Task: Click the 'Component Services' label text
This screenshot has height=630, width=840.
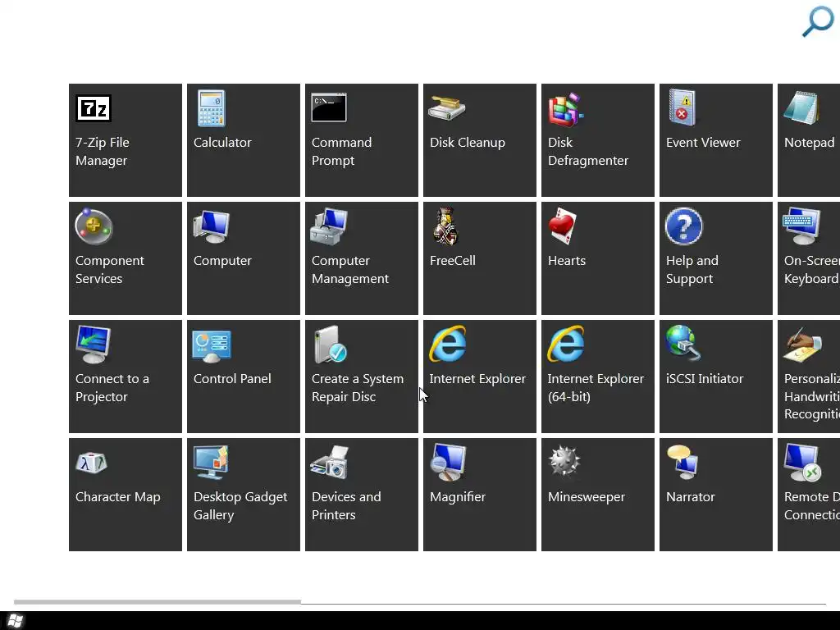Action: click(x=109, y=269)
